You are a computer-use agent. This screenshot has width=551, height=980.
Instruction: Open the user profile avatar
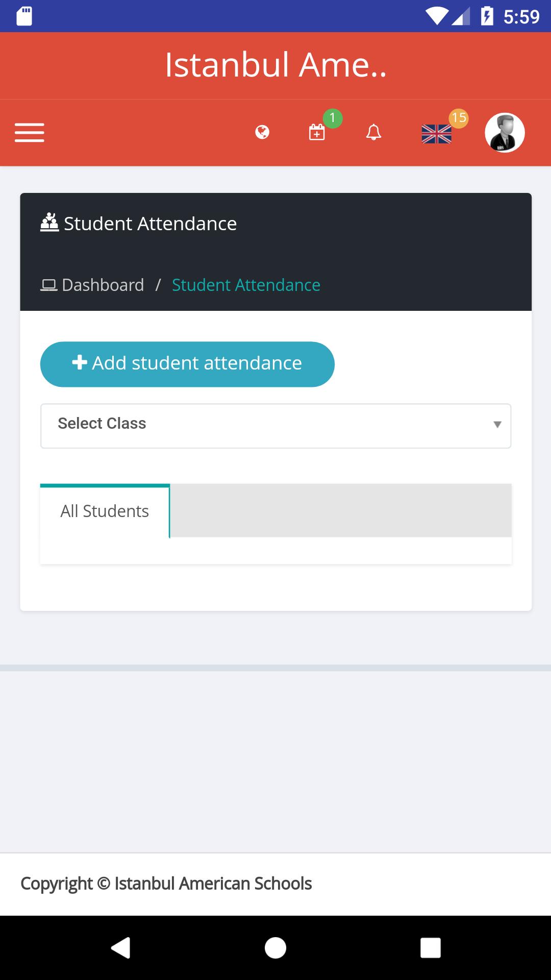505,133
